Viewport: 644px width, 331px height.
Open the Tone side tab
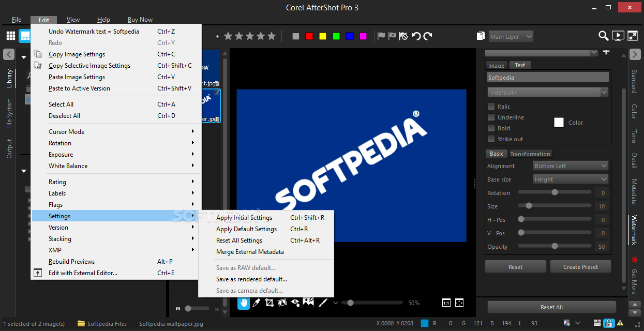634,137
